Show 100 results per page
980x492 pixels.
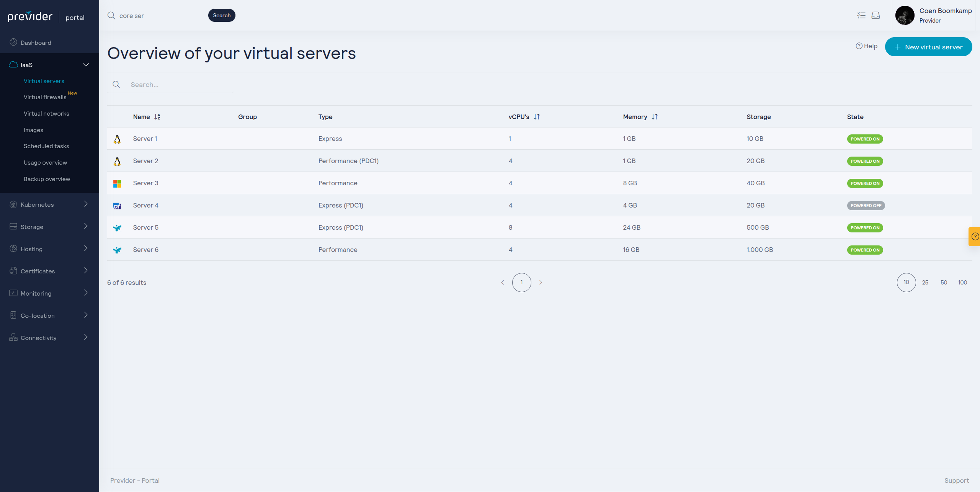(962, 283)
